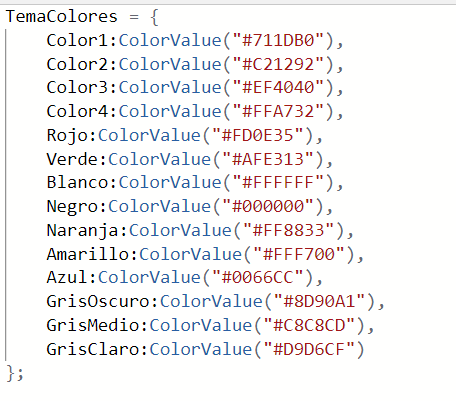Click ColorValue function on the GrisClaro line
Viewport: 456px width, 401px height.
[x=201, y=350]
